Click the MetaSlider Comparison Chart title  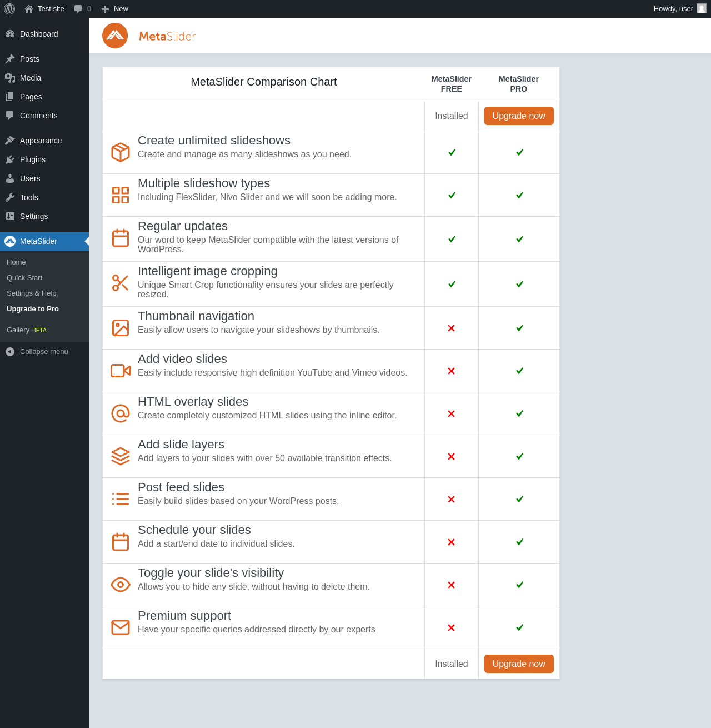click(x=264, y=82)
